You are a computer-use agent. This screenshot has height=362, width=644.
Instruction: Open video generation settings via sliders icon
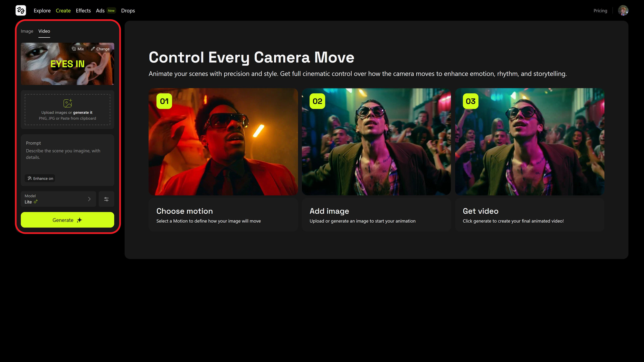coord(106,199)
